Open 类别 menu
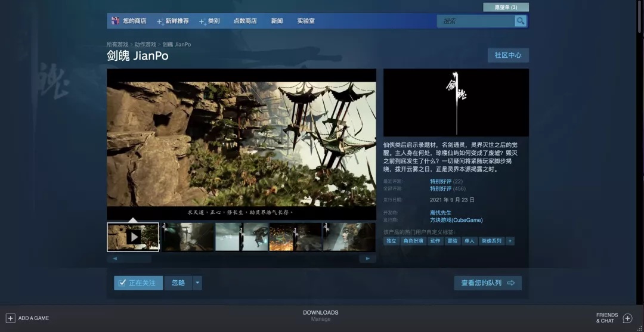The height and width of the screenshot is (332, 644). coord(213,20)
